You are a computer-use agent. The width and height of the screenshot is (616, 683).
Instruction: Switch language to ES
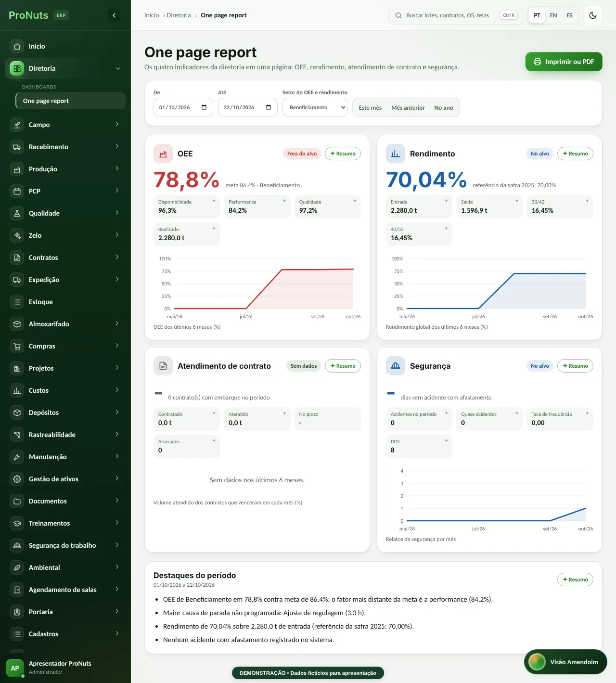point(570,15)
